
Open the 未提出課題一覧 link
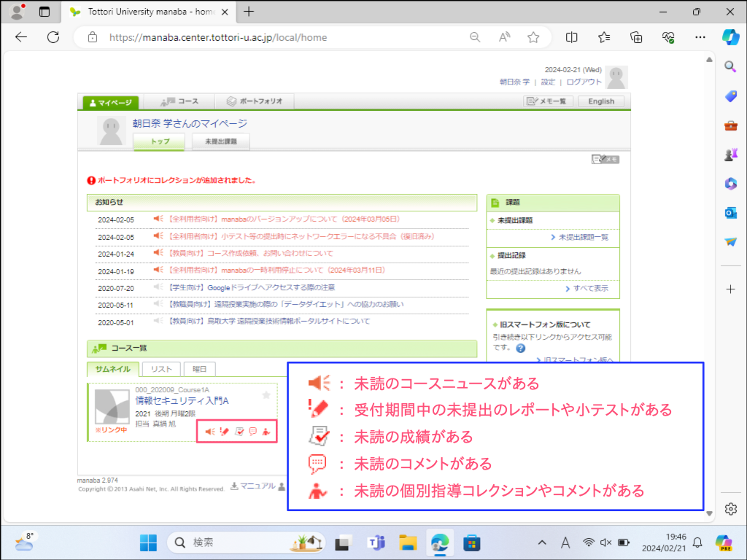point(583,237)
